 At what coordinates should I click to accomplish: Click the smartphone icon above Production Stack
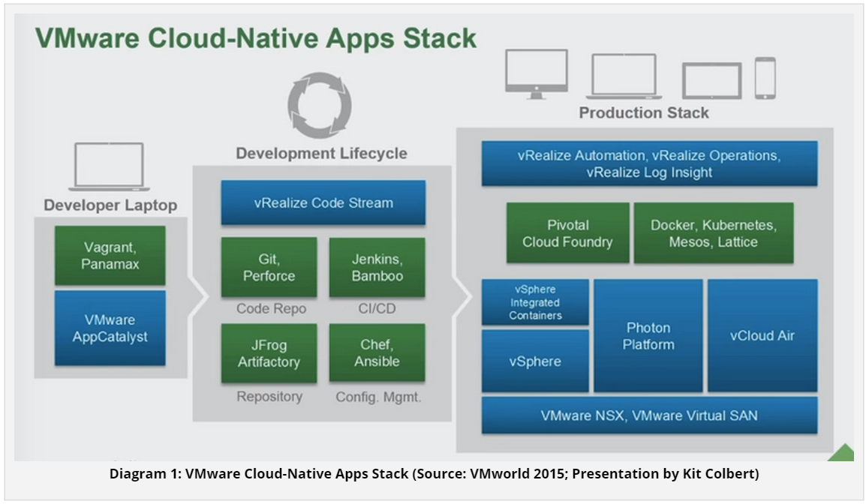765,79
